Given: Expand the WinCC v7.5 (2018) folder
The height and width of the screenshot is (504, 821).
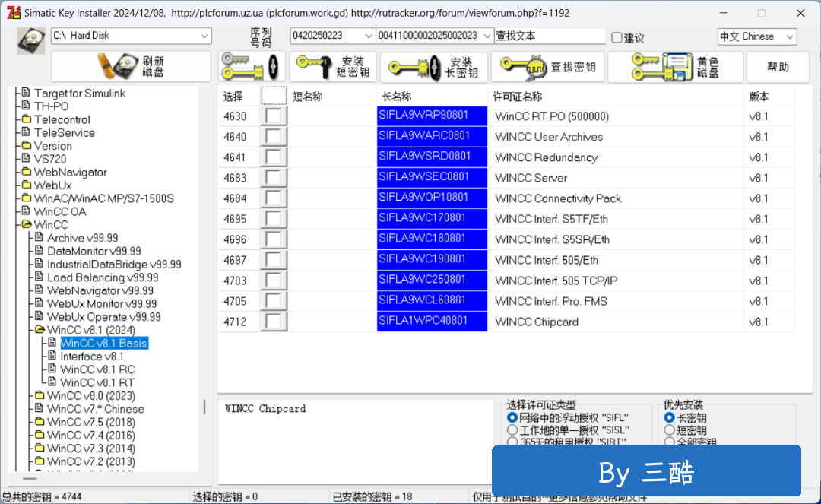Looking at the screenshot, I should 40,422.
